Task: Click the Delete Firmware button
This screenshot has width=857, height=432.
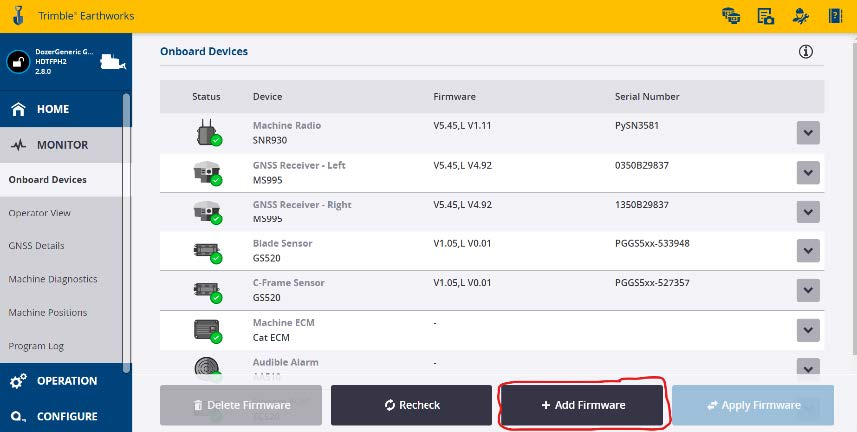Action: (x=241, y=405)
